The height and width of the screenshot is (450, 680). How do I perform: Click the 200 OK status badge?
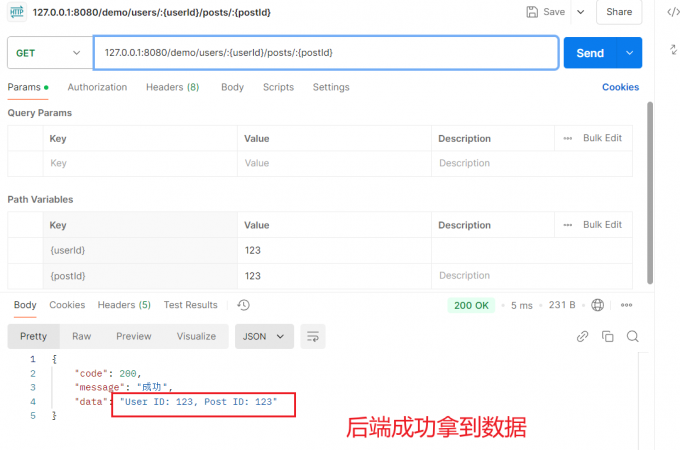471,306
